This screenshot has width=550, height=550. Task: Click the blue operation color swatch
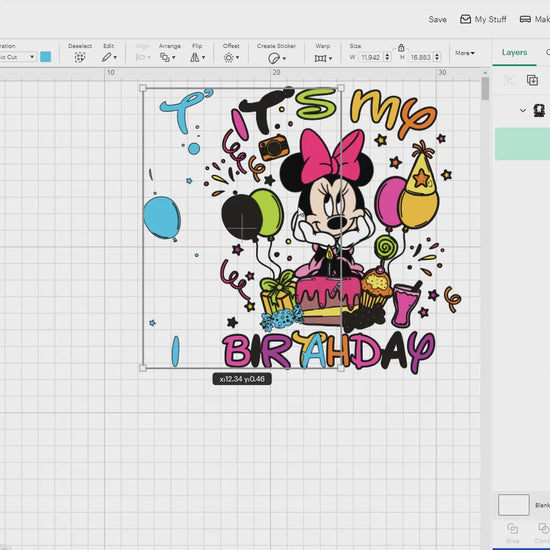(x=46, y=57)
